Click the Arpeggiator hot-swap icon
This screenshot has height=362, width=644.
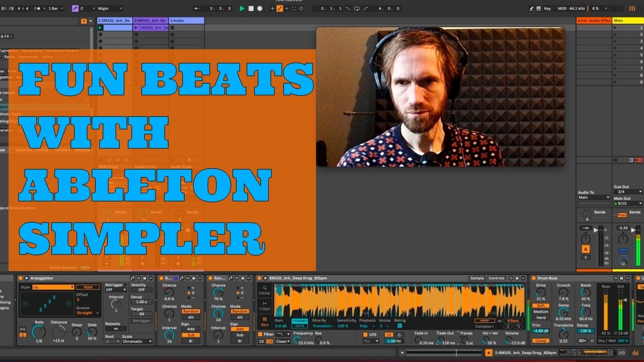pyautogui.click(x=139, y=278)
